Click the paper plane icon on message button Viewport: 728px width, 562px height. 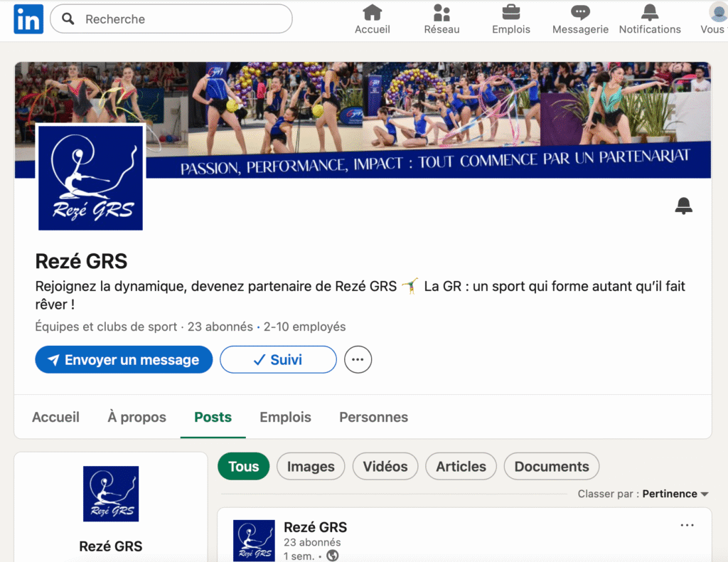tap(54, 360)
